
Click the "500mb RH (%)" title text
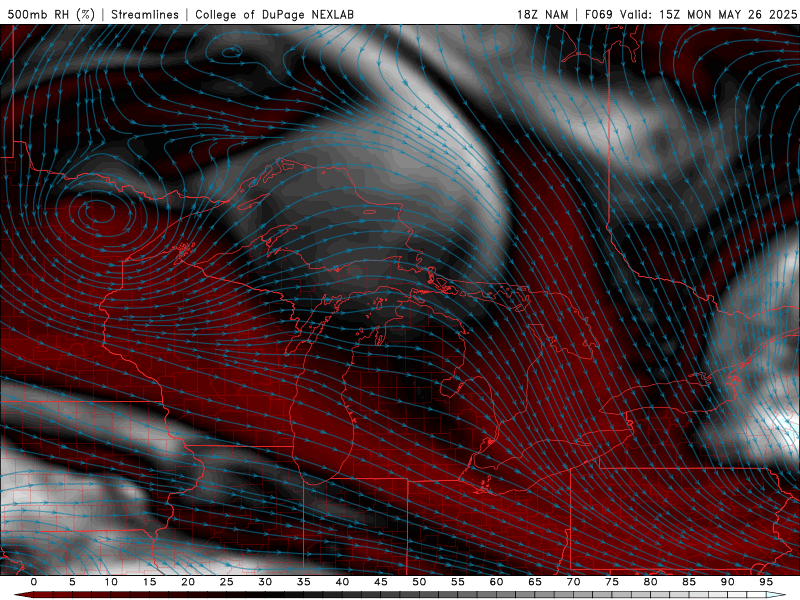click(51, 14)
